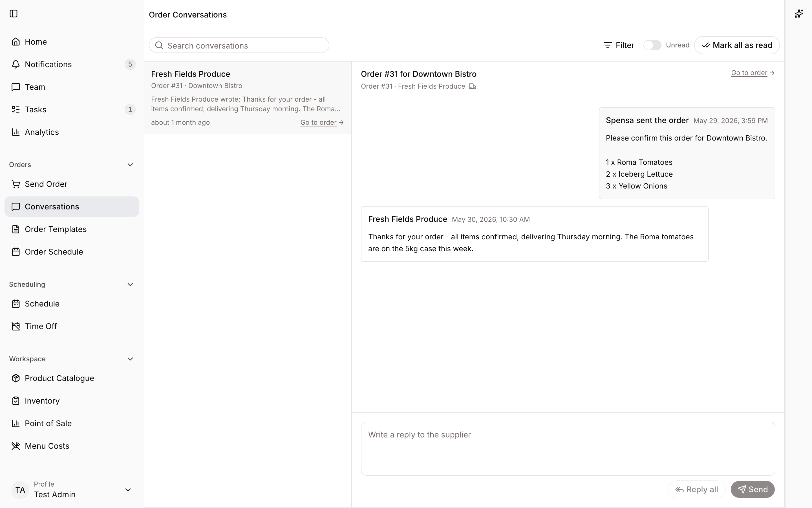This screenshot has width=812, height=508.
Task: Open the Schedule menu item
Action: [72, 304]
